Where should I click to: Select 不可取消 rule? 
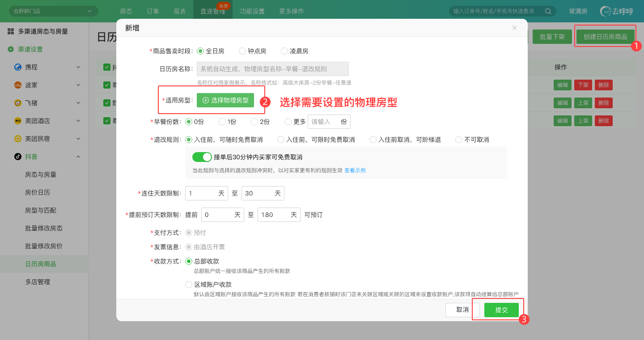pyautogui.click(x=459, y=140)
